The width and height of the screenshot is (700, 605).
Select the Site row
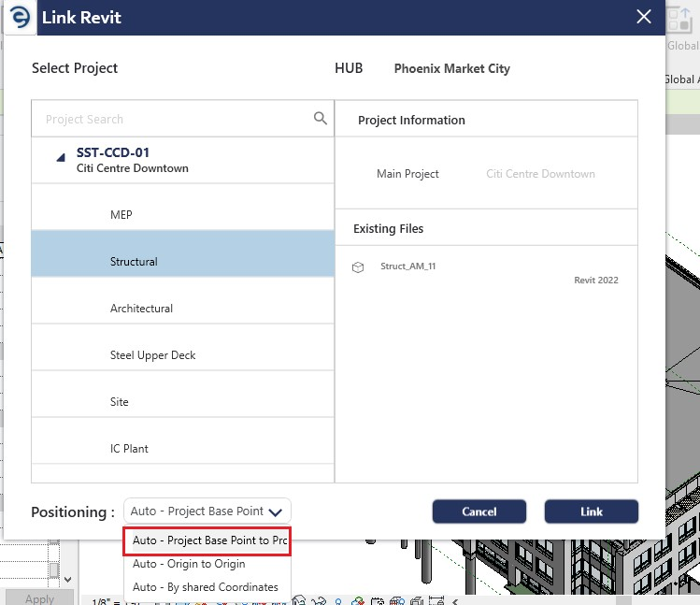(182, 394)
